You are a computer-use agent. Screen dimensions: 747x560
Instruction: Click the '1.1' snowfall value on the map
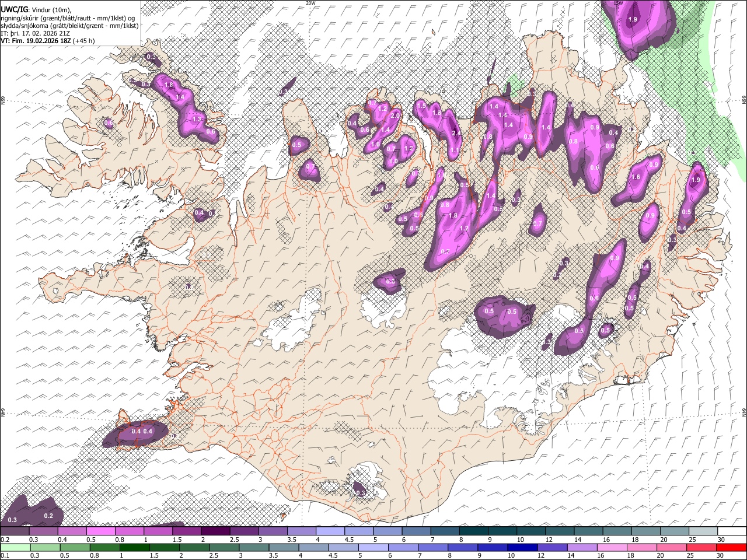pos(455,150)
